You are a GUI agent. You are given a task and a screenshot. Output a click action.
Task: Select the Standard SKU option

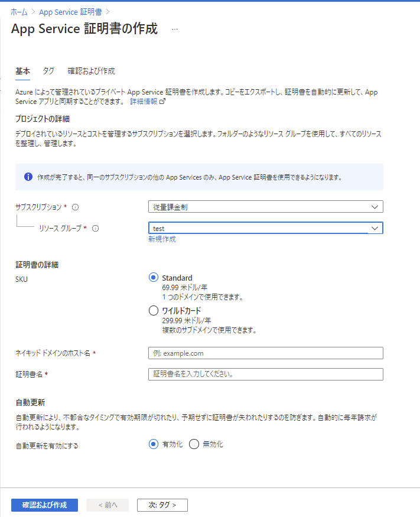154,278
